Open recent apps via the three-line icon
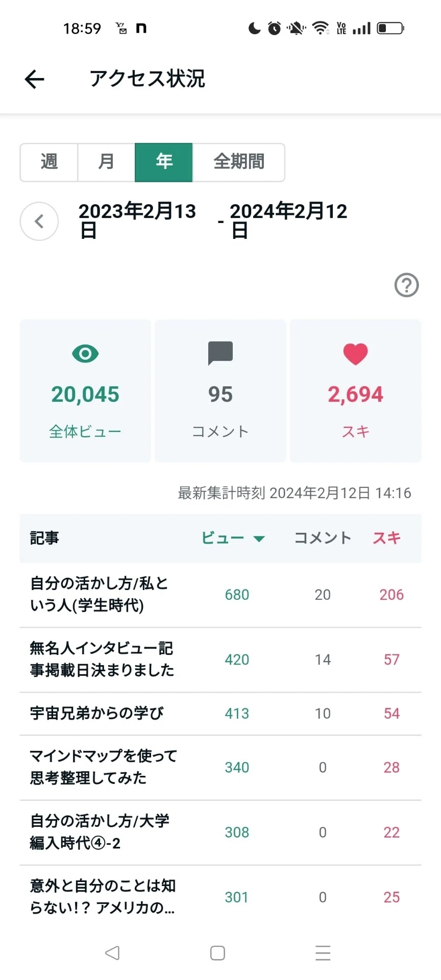This screenshot has height=980, width=441. pyautogui.click(x=323, y=952)
